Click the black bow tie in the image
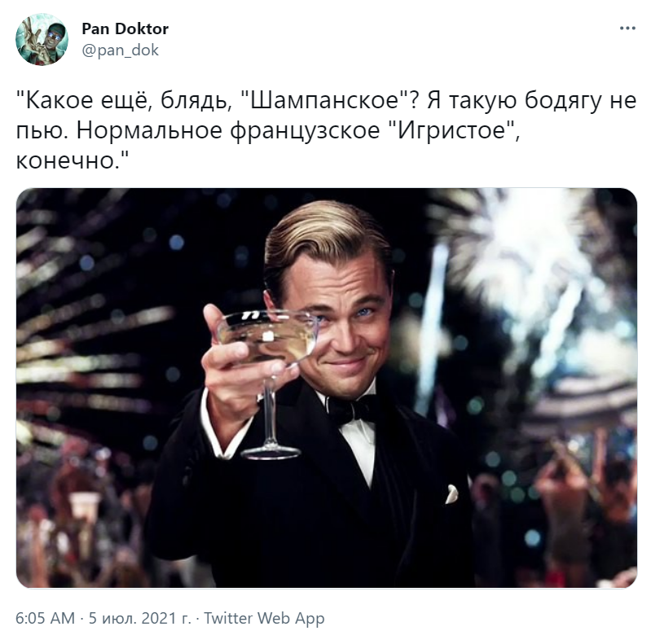This screenshot has width=651, height=644. (352, 410)
